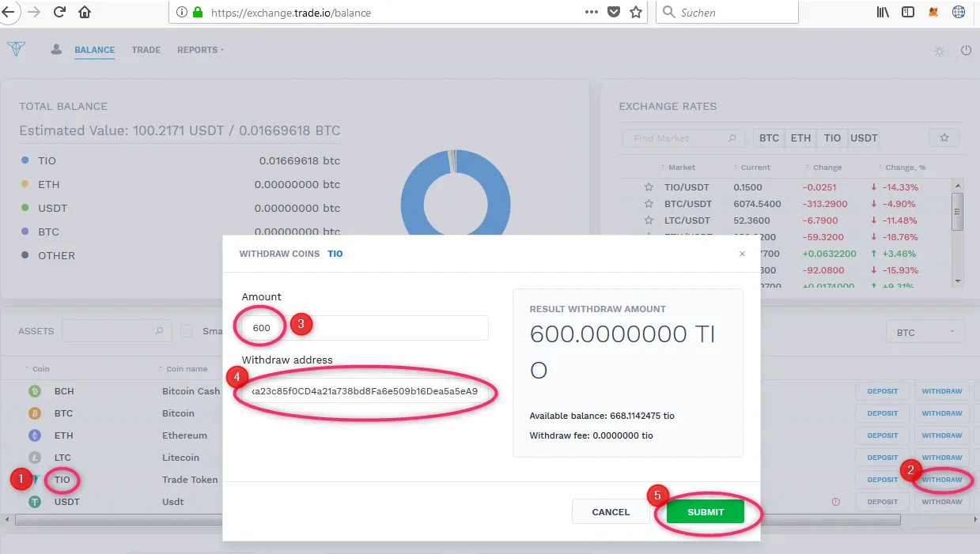The image size is (980, 554).
Task: Go to the BALANCE tab
Action: tap(95, 50)
